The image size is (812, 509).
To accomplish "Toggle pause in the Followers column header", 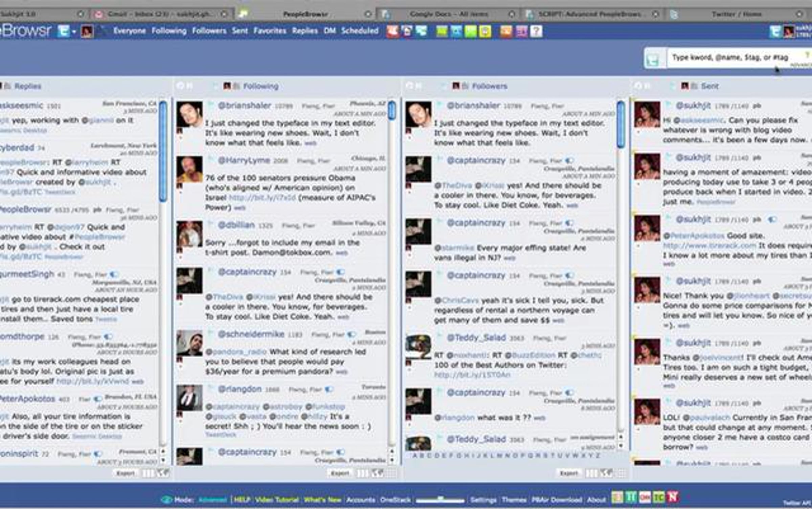I will pos(418,86).
